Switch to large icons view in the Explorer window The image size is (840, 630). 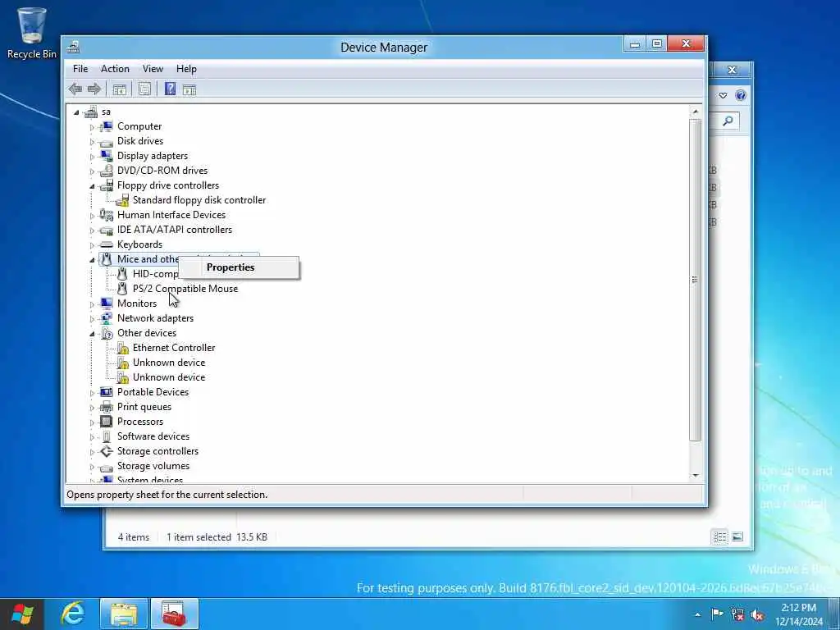[737, 536]
